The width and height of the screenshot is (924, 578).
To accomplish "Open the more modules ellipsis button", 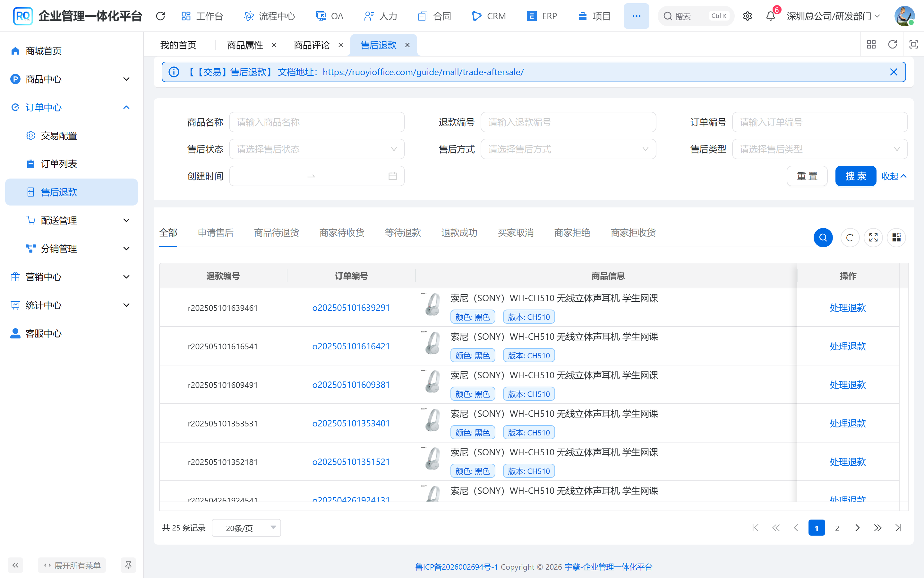I will (636, 16).
